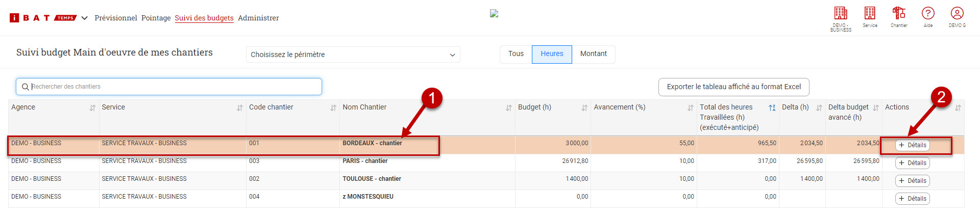Open the Administrer menu
980x217 pixels.
tap(258, 18)
